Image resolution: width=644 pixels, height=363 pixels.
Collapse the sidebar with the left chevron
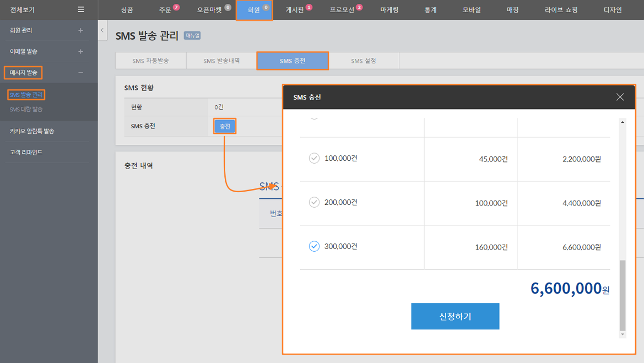tap(102, 30)
